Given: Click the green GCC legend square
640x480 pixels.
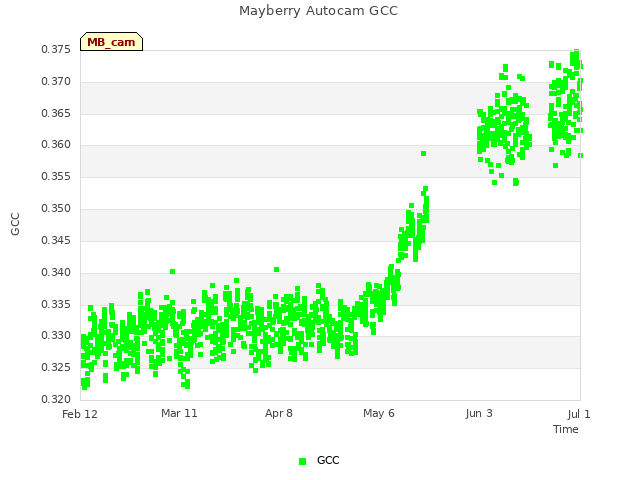Looking at the screenshot, I should pyautogui.click(x=302, y=461).
